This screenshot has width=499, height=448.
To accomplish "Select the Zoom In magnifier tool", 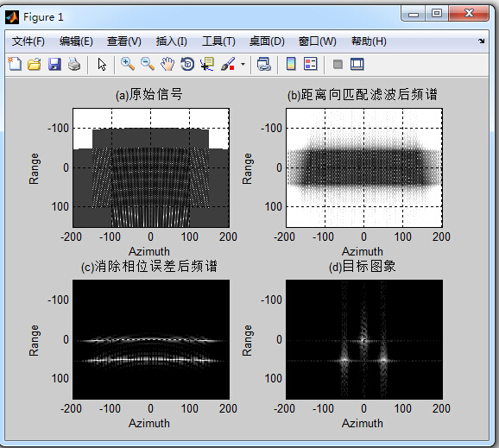I will 127,64.
